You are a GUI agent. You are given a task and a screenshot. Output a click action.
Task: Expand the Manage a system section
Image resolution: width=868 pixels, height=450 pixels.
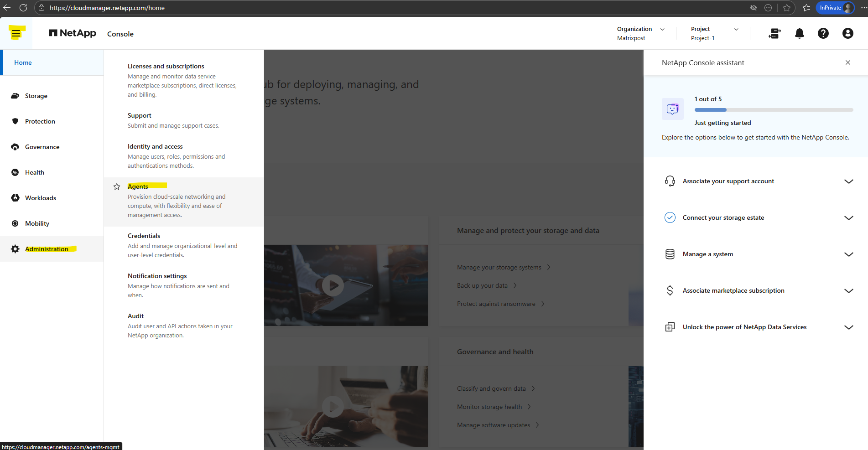848,254
